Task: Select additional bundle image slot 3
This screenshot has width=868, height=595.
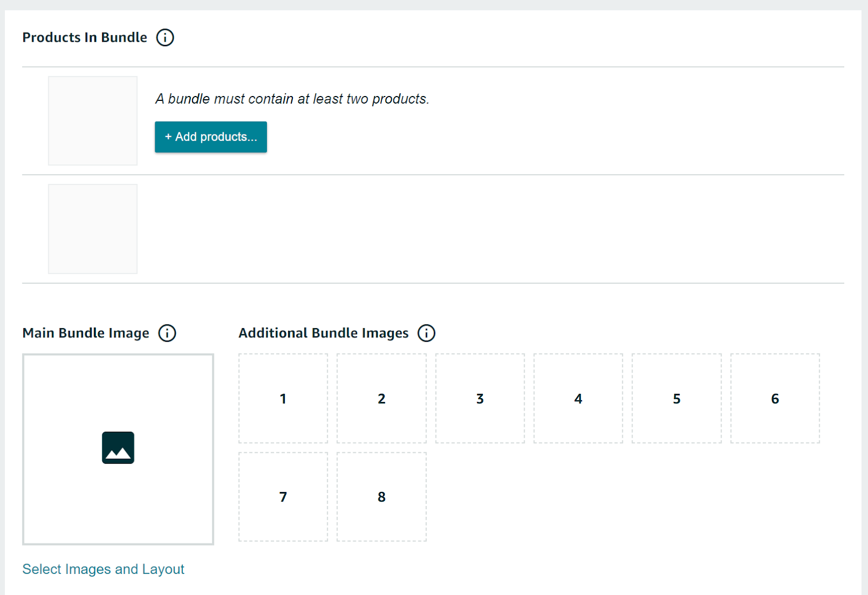Action: tap(480, 399)
